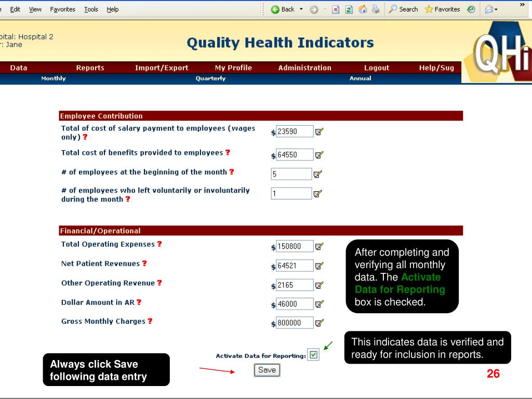The width and height of the screenshot is (532, 399).
Task: Open the My Profile navigation tab
Action: (x=233, y=68)
